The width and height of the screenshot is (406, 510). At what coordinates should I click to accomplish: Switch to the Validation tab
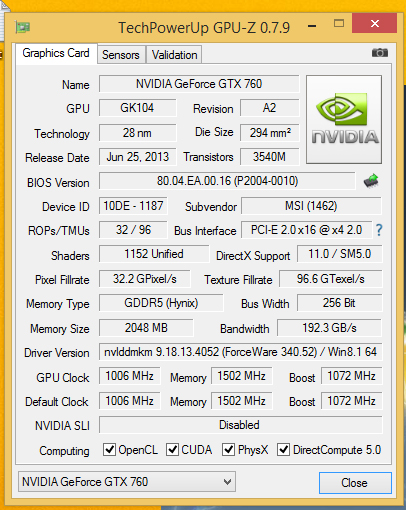(x=174, y=55)
